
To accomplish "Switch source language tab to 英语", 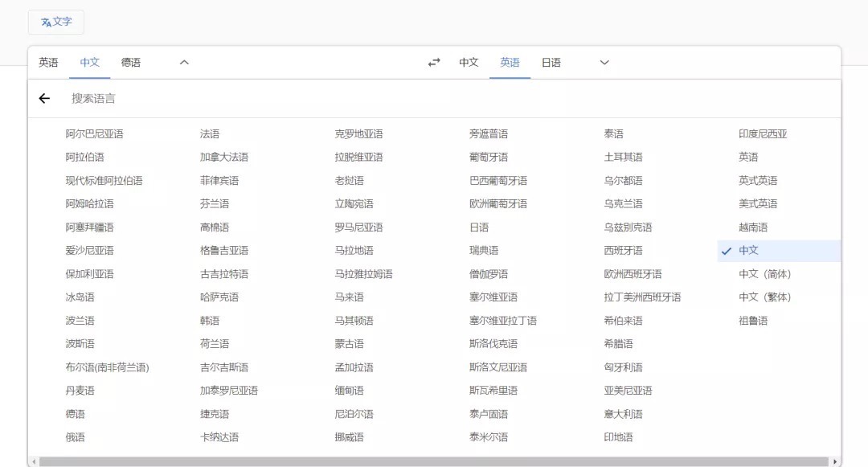I will pos(48,63).
